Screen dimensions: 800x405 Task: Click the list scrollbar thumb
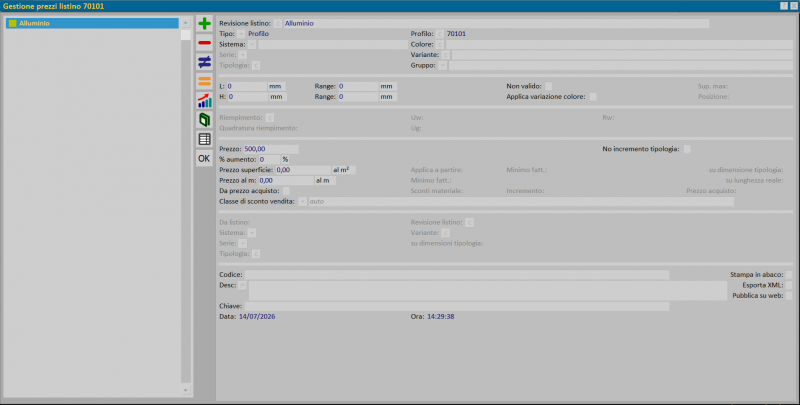[186, 35]
